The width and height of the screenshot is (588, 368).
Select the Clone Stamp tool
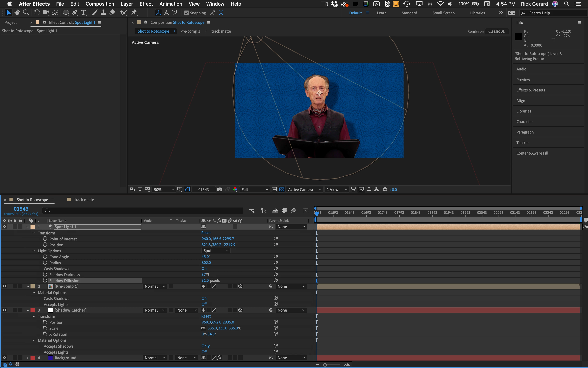click(103, 13)
